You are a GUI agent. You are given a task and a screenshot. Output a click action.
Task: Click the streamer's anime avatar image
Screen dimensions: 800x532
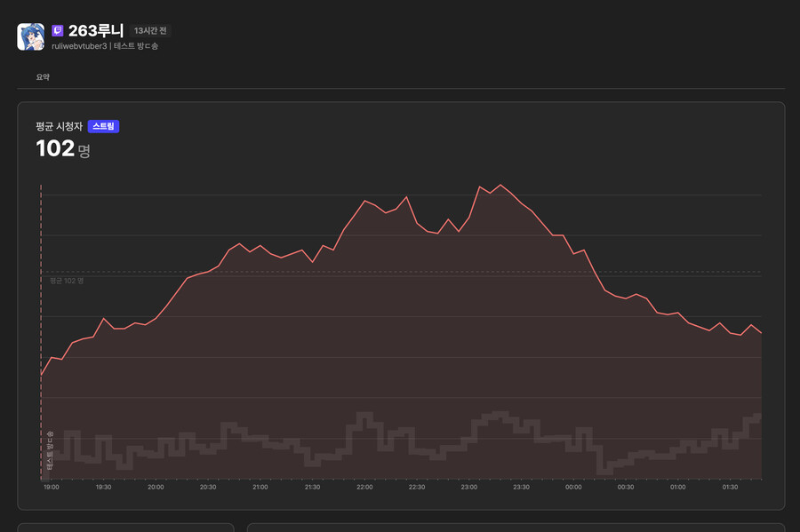point(31,36)
